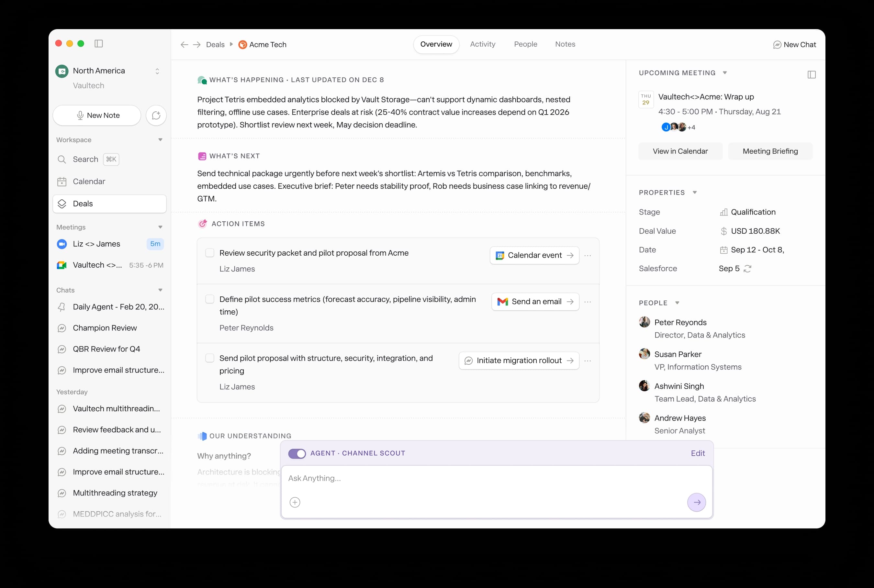
Task: Open more options for Define pilot success metrics
Action: click(x=588, y=302)
